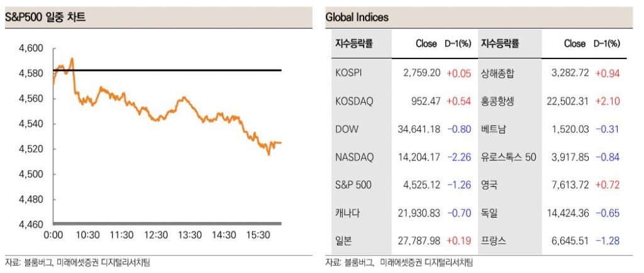The width and height of the screenshot is (644, 273).
Task: Click the left 지수등락률 column header
Action: pos(354,43)
